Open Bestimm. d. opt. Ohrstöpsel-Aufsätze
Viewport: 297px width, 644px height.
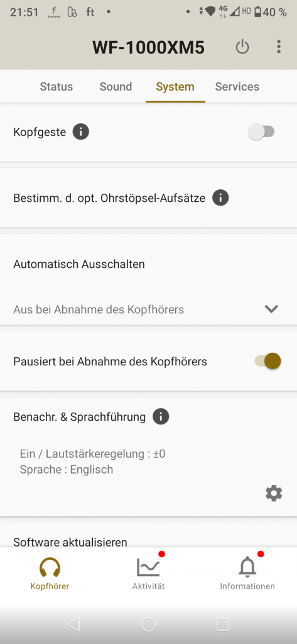pos(148,198)
